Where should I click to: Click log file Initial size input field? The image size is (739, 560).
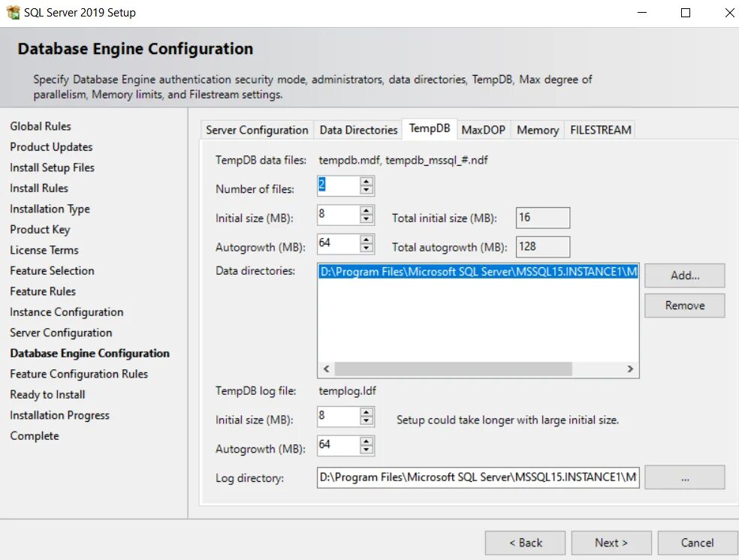pos(339,417)
